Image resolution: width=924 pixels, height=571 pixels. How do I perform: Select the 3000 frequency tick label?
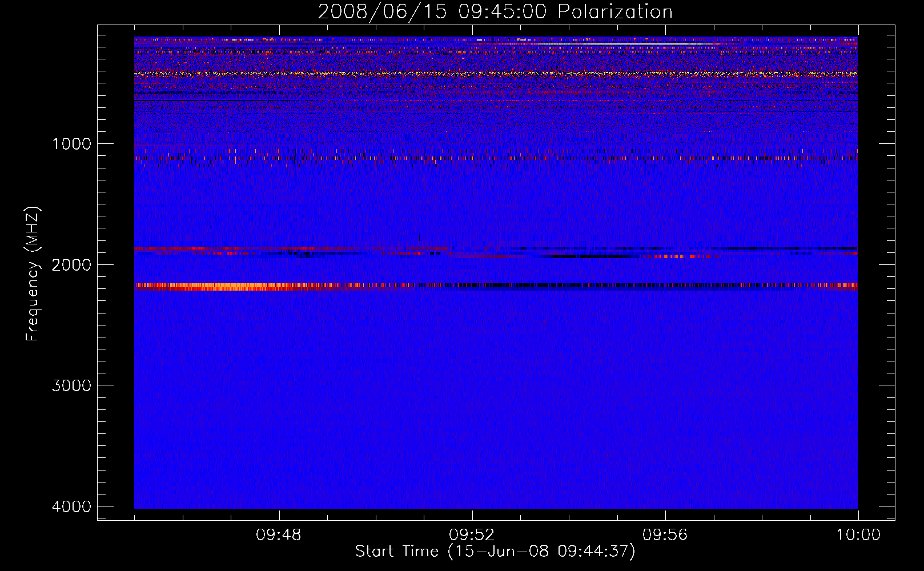[71, 385]
